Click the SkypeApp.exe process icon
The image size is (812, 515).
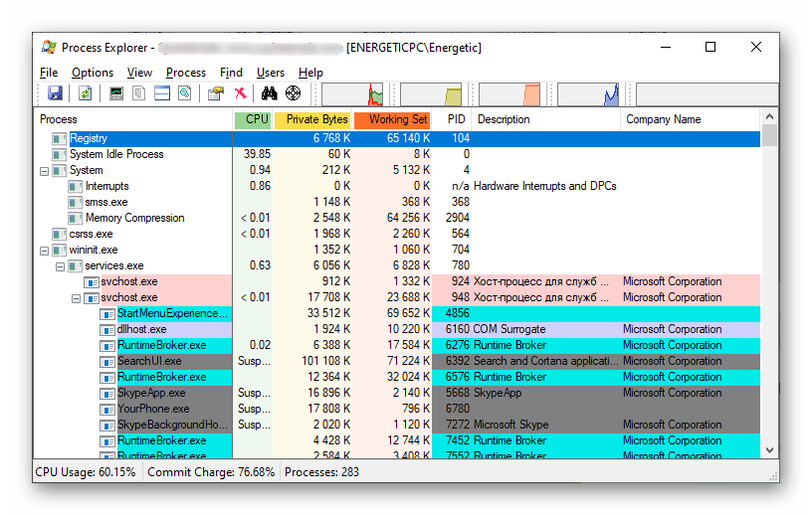coord(107,394)
